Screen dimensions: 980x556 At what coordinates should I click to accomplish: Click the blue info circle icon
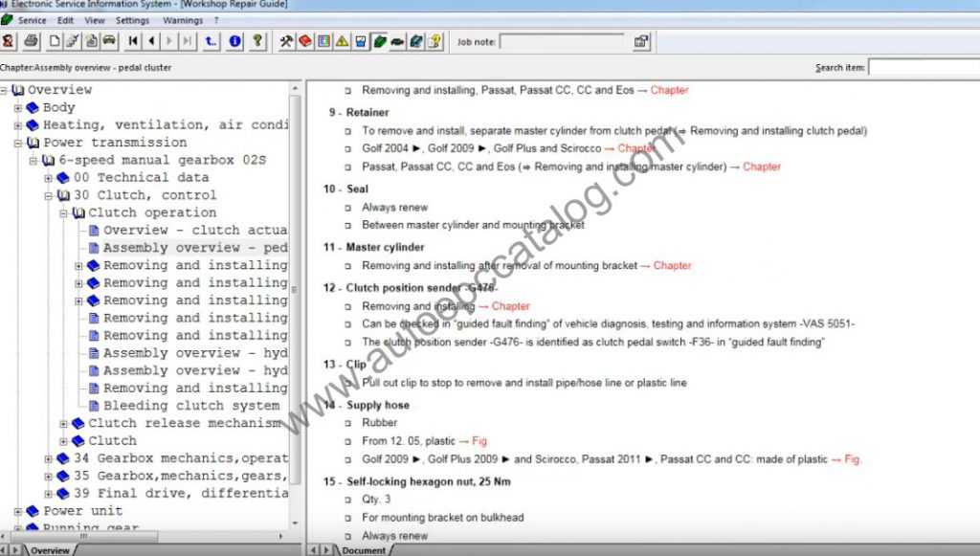234,41
